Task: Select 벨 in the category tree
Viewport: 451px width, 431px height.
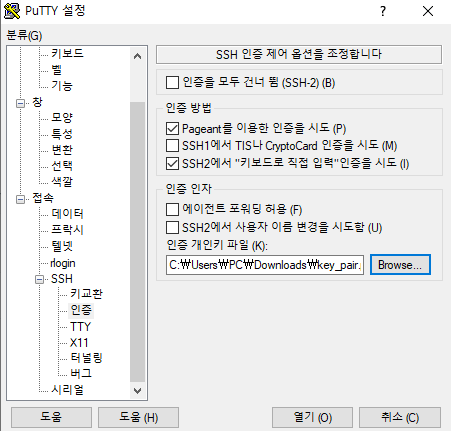Action: click(x=57, y=70)
